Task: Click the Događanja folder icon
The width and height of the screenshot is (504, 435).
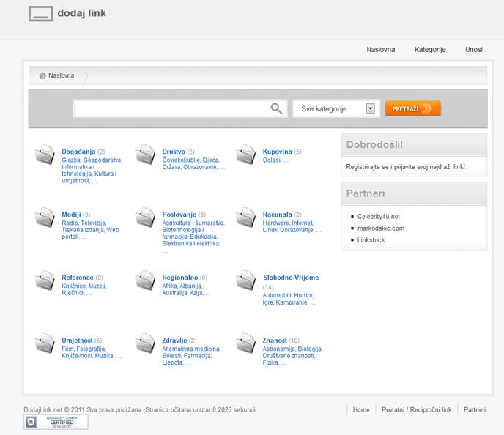Action: click(x=45, y=155)
